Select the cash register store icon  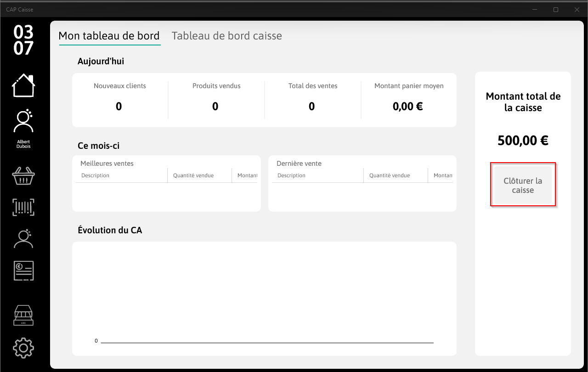[23, 316]
